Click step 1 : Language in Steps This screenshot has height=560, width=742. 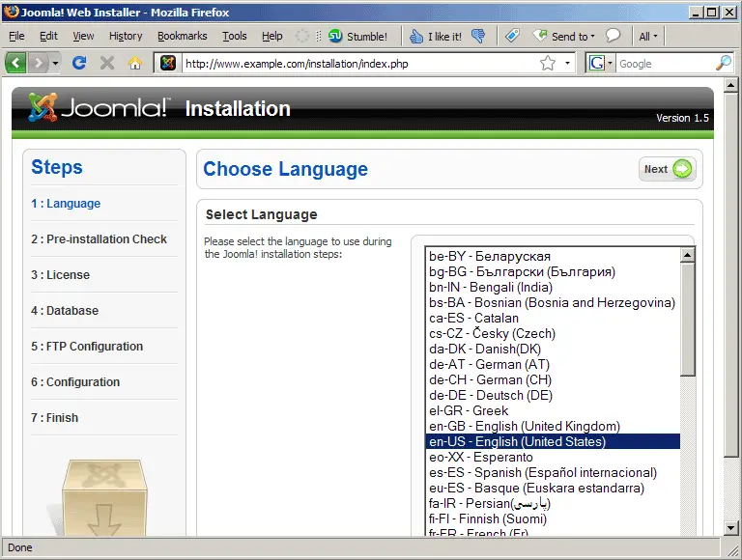[66, 204]
